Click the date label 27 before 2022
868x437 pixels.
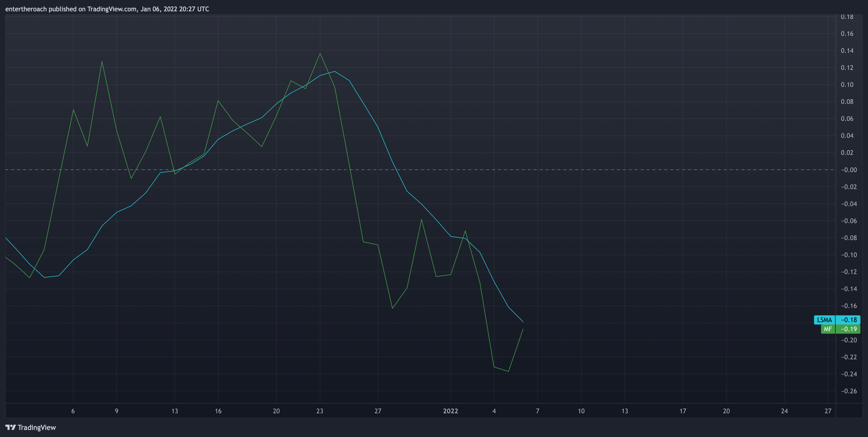[x=378, y=411]
